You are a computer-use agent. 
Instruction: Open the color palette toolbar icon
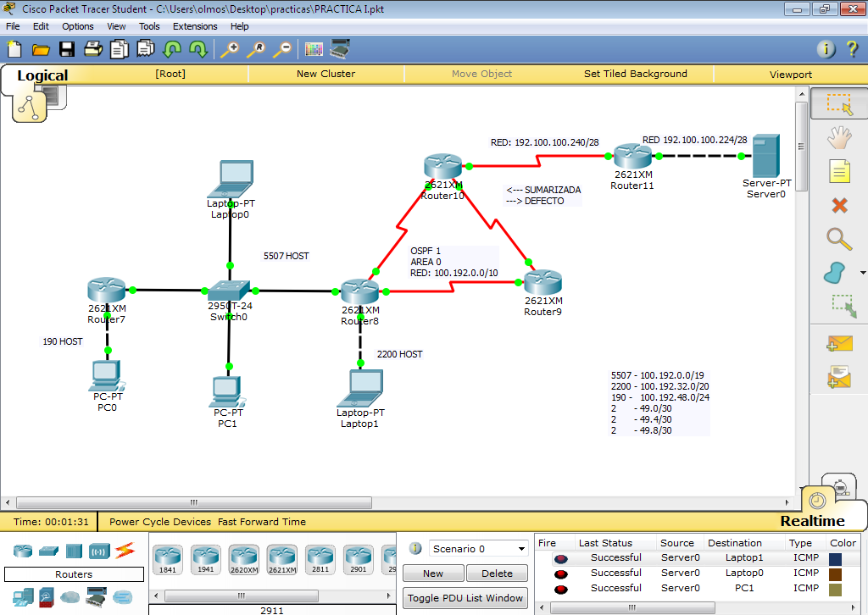[313, 48]
